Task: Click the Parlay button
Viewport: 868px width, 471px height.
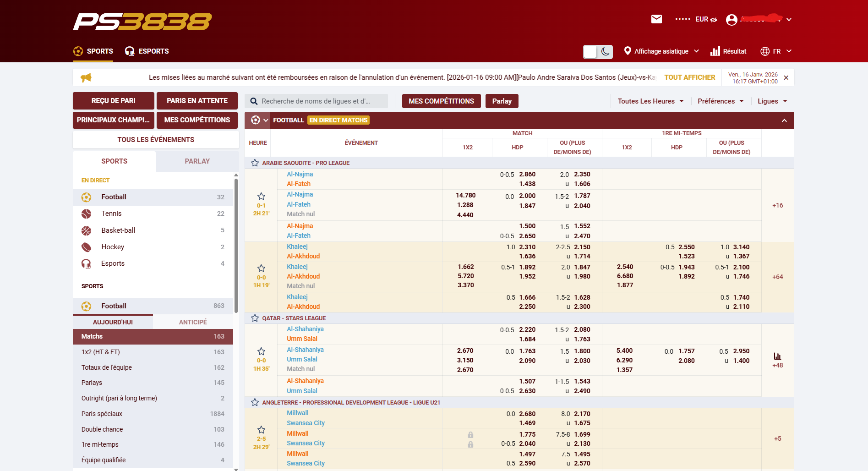Action: 502,101
